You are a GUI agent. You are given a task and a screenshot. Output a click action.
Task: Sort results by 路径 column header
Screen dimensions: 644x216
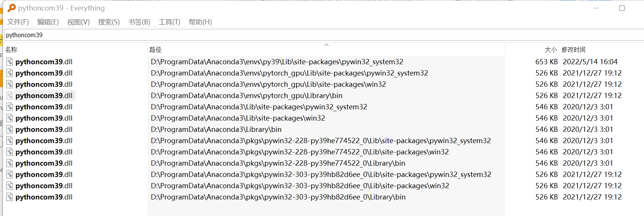pyautogui.click(x=326, y=50)
